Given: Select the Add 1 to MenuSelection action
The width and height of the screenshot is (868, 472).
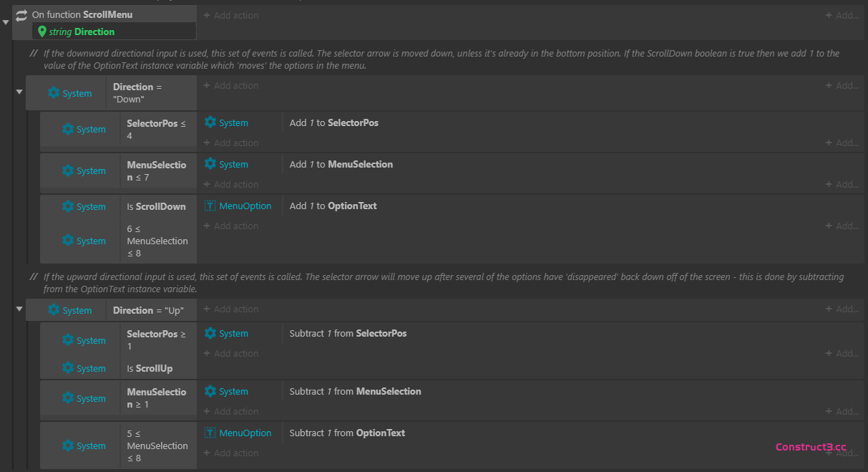Looking at the screenshot, I should [x=341, y=164].
